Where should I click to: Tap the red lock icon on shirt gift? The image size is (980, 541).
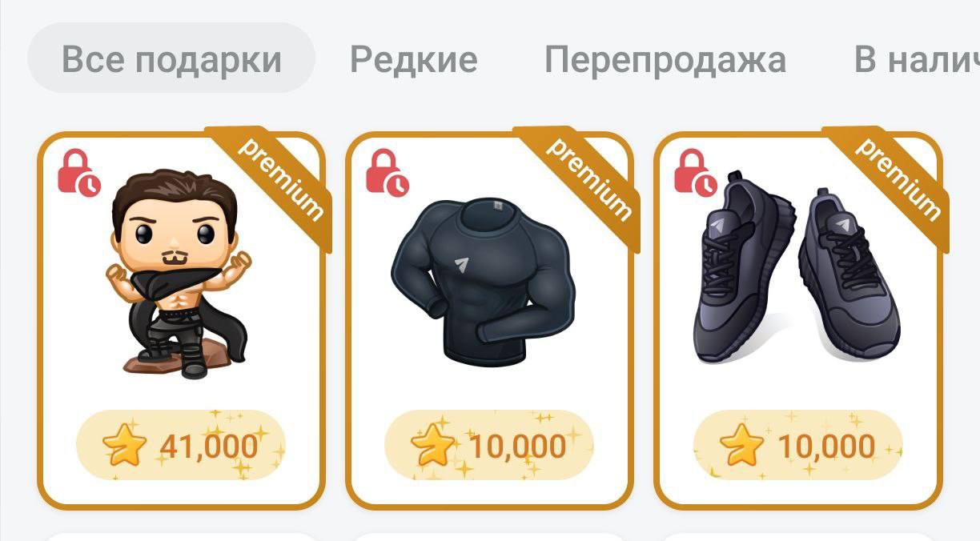click(387, 172)
